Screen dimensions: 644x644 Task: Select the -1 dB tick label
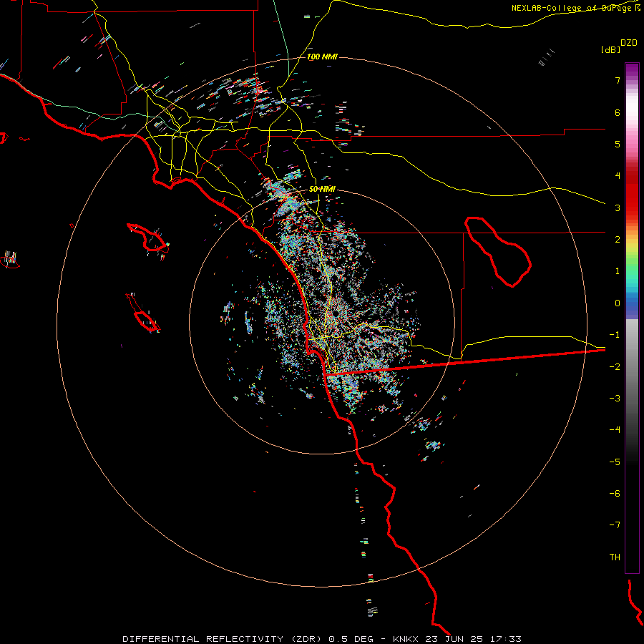[x=615, y=335]
